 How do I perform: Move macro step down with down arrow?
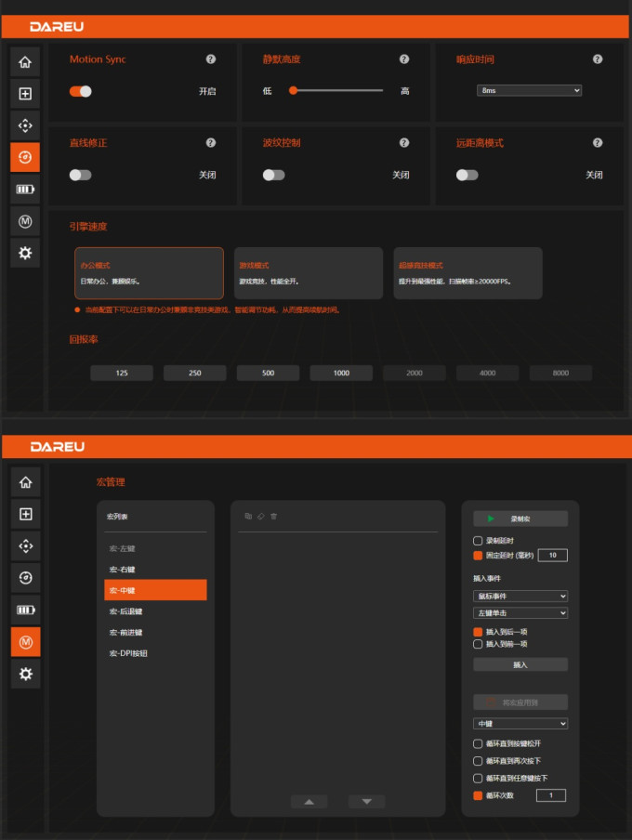coord(367,801)
